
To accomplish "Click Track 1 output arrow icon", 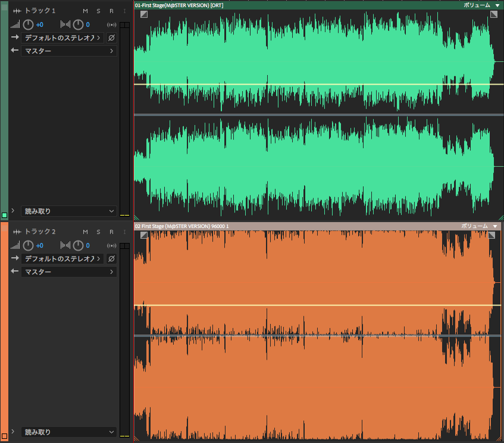I will pos(15,51).
